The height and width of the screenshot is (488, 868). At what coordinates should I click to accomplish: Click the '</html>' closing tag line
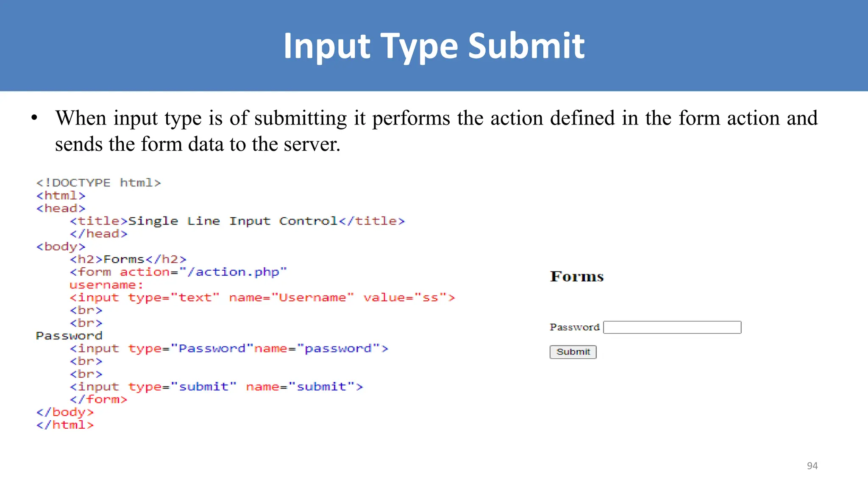point(65,425)
